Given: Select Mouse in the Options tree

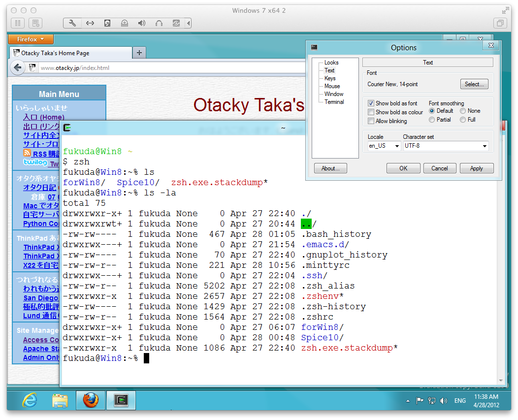Looking at the screenshot, I should (332, 86).
